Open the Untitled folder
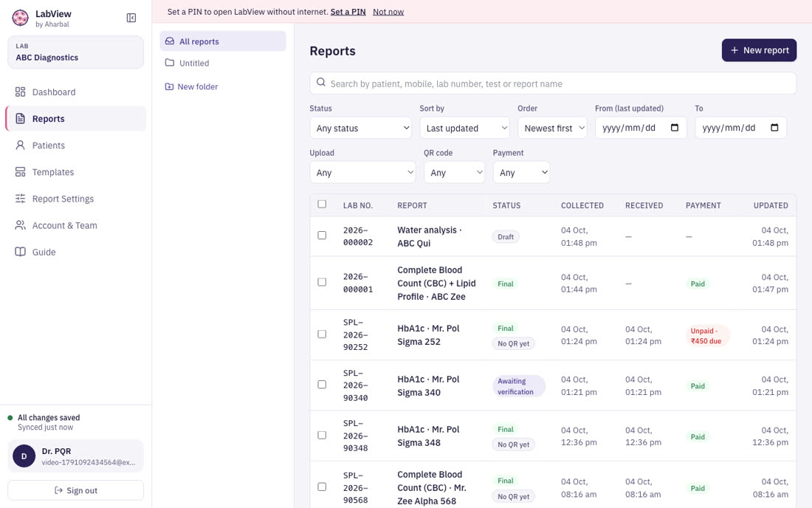Screen dimensions: 812x508 point(223,63)
